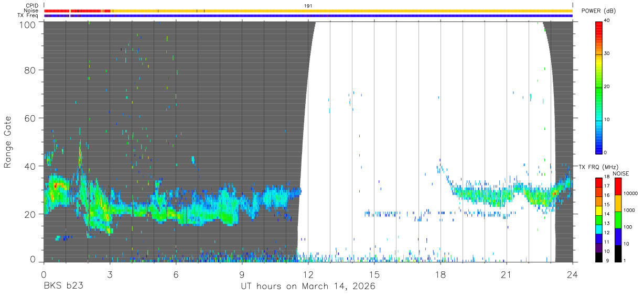Viewport: 644px width, 297px height.
Task: Click the 10 tick on power colorbar
Action: [607, 120]
